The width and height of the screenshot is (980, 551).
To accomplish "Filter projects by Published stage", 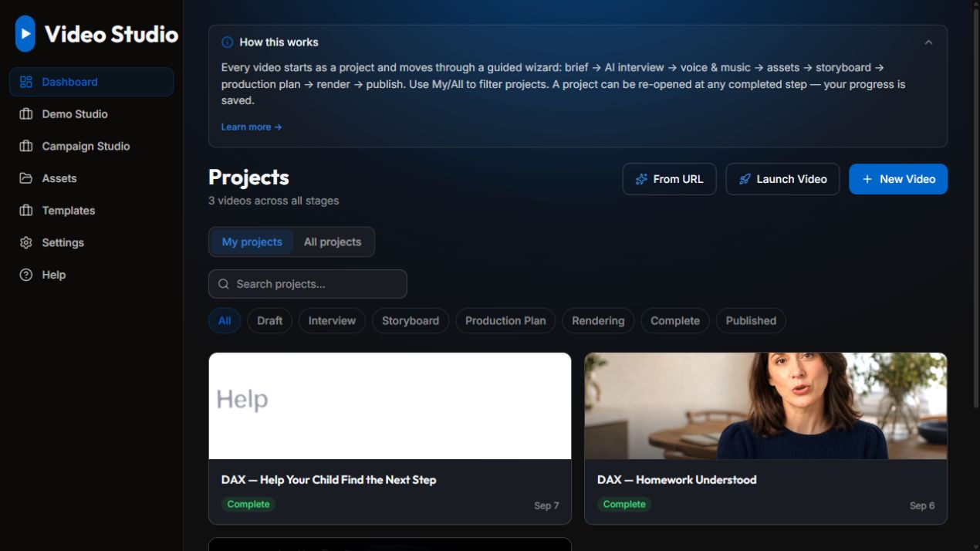I will coord(751,321).
